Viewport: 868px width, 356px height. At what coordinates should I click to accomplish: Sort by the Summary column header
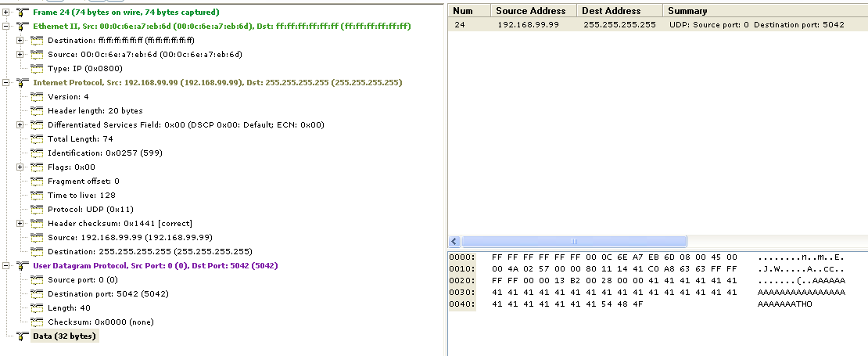pyautogui.click(x=765, y=10)
